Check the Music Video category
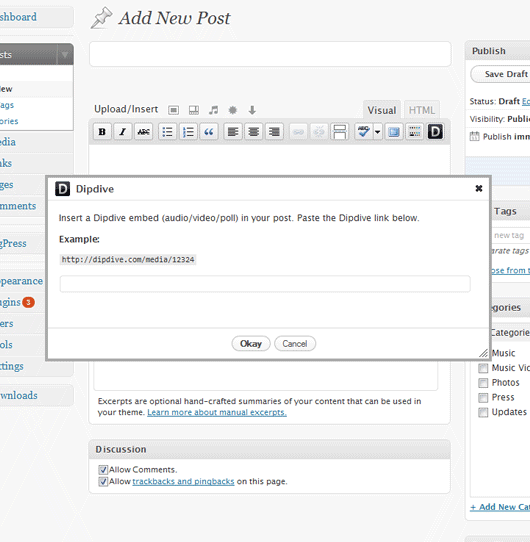The width and height of the screenshot is (530, 542). tap(483, 368)
